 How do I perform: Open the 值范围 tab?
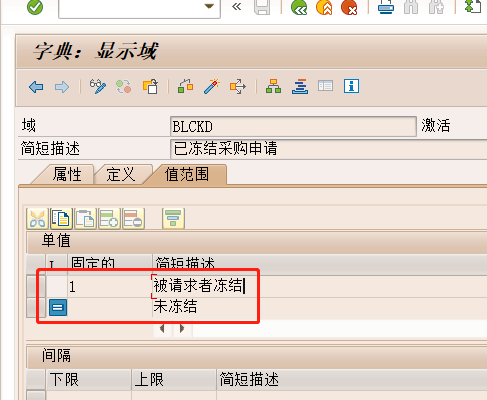(x=187, y=174)
